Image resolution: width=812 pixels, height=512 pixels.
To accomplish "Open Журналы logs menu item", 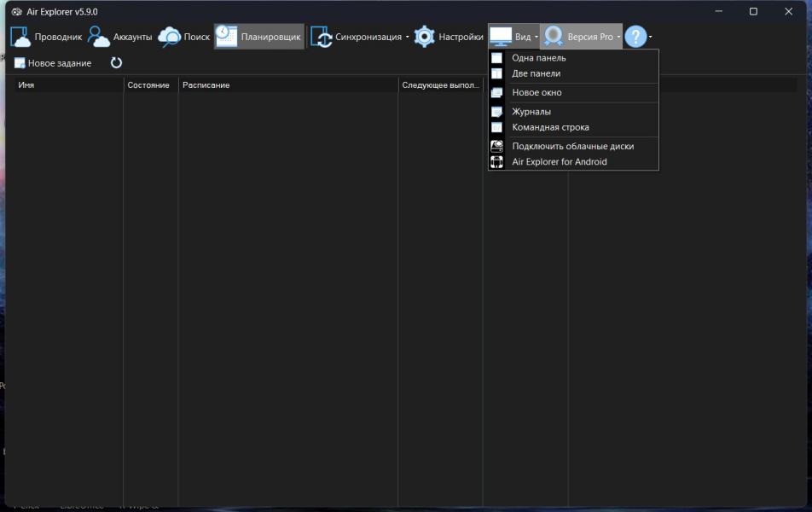I will [531, 112].
